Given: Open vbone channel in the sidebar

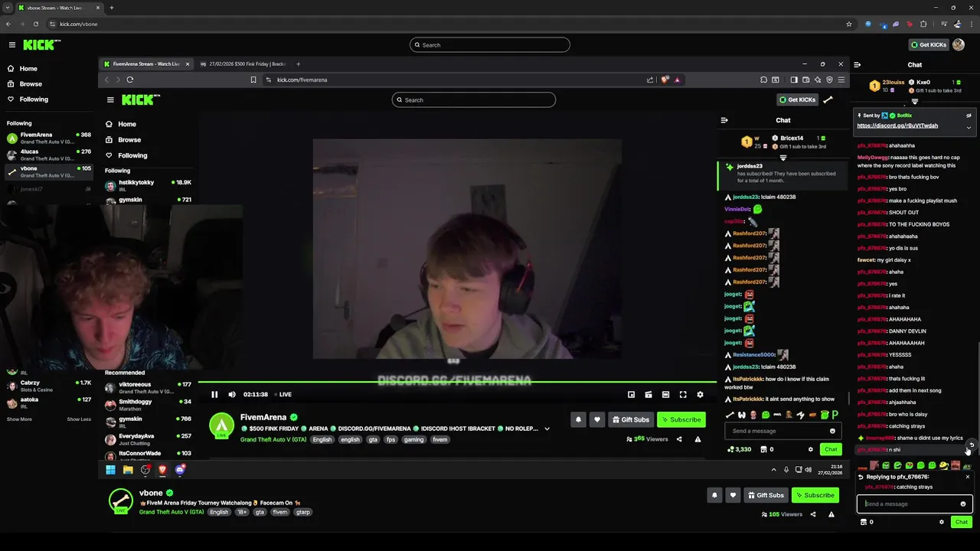Looking at the screenshot, I should tap(48, 171).
